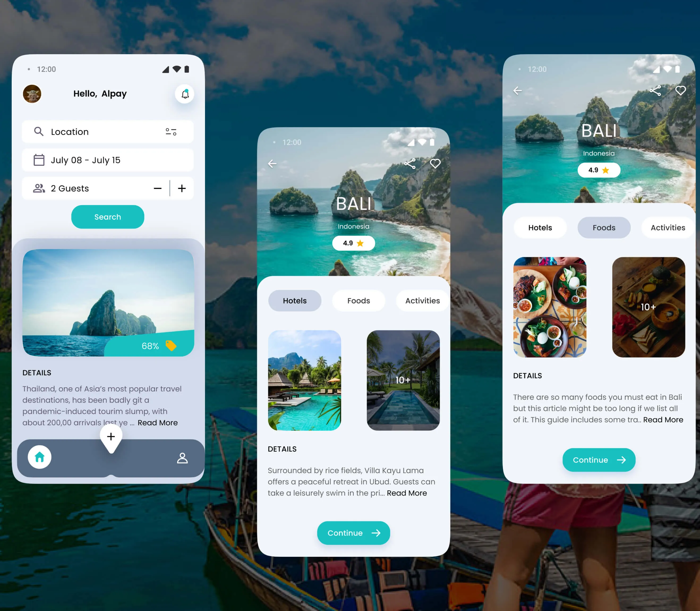The width and height of the screenshot is (700, 611).
Task: Select the Activities tab on right screen
Action: click(x=668, y=227)
